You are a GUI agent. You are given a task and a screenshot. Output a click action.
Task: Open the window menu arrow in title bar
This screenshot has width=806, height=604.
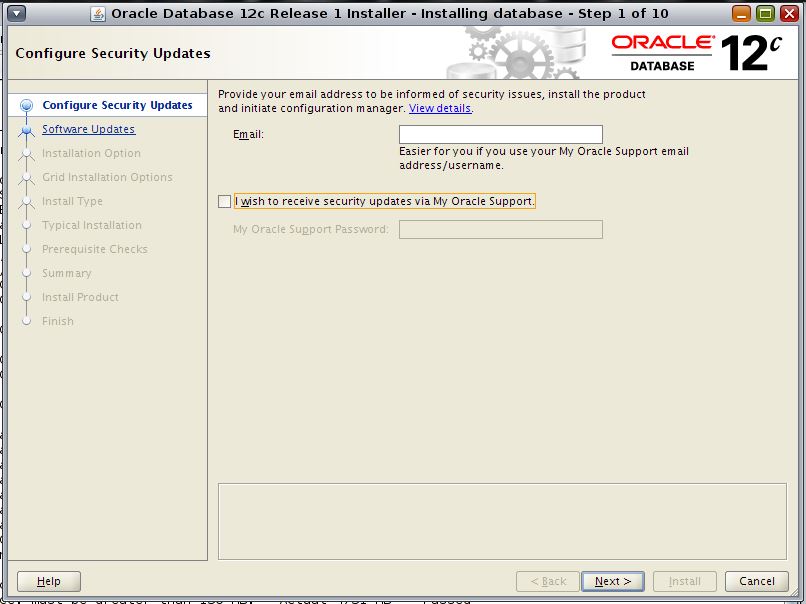click(17, 13)
